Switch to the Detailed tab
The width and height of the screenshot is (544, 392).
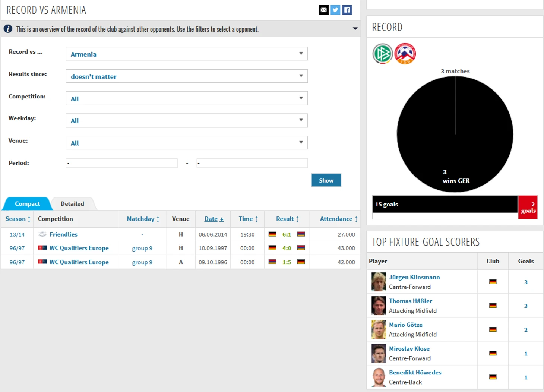[x=72, y=204]
